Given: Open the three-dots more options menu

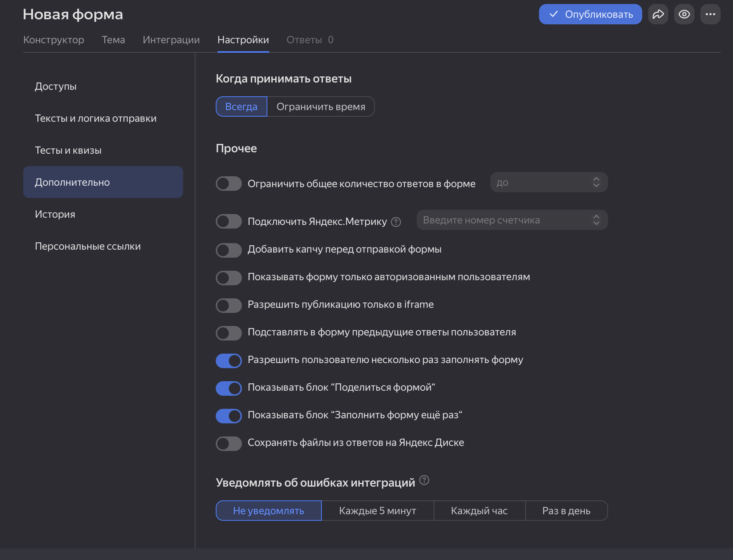Looking at the screenshot, I should pyautogui.click(x=710, y=14).
